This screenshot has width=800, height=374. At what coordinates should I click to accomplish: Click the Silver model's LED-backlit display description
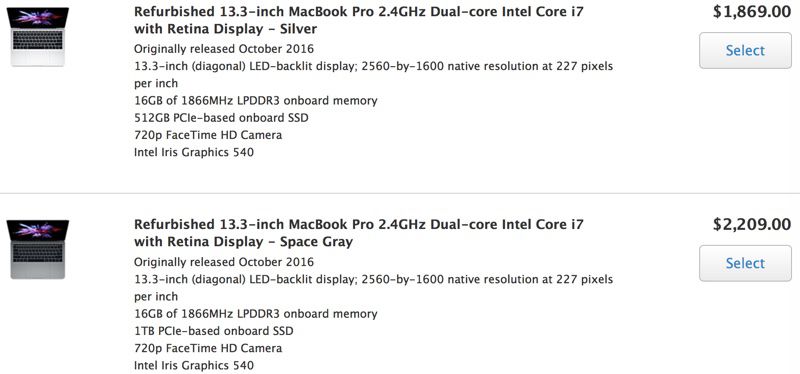[373, 74]
